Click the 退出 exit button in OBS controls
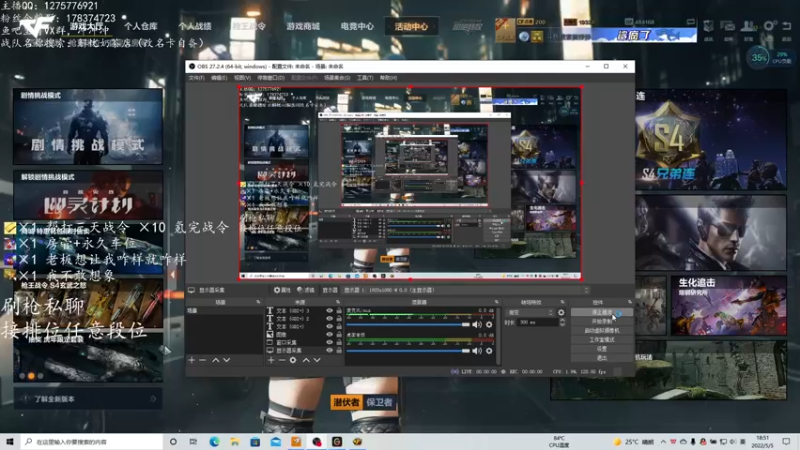Viewport: 800px width, 450px height. pyautogui.click(x=602, y=358)
